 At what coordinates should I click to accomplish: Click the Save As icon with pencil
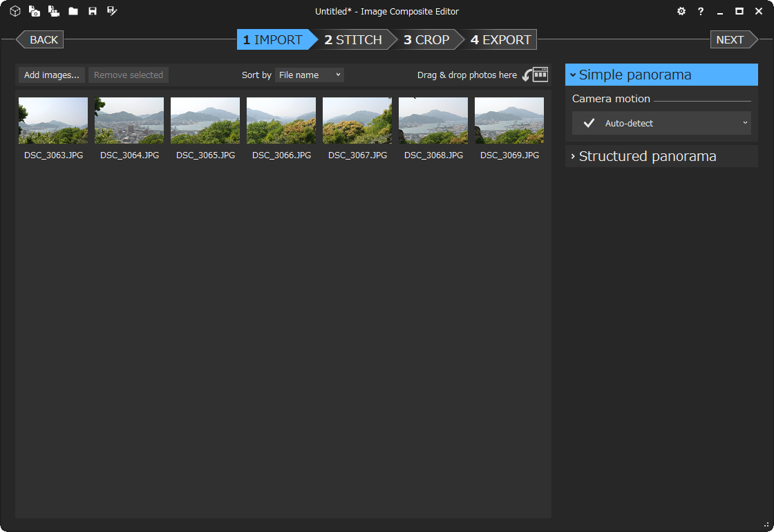(112, 11)
